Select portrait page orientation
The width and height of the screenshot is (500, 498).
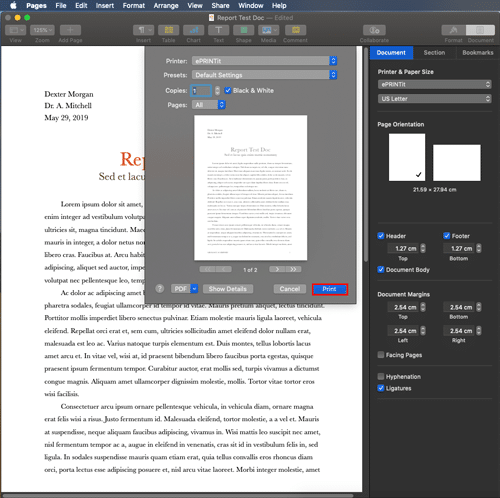click(407, 157)
